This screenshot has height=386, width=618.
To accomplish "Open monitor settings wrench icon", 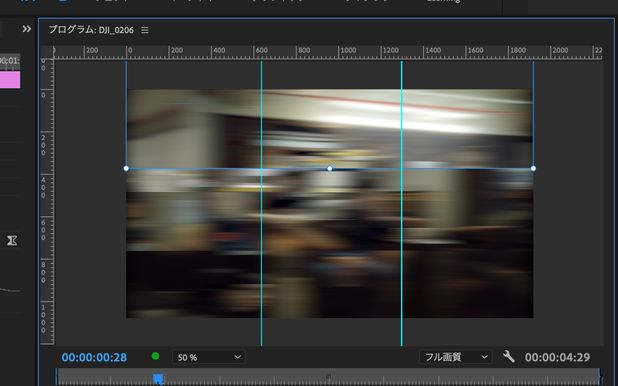I will (x=508, y=357).
